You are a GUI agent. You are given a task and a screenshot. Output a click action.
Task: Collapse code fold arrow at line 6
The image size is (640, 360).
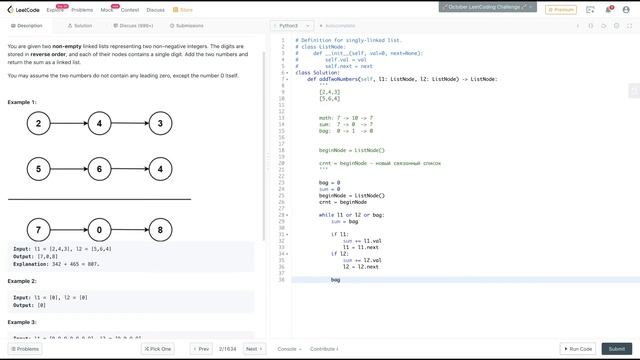coord(287,73)
